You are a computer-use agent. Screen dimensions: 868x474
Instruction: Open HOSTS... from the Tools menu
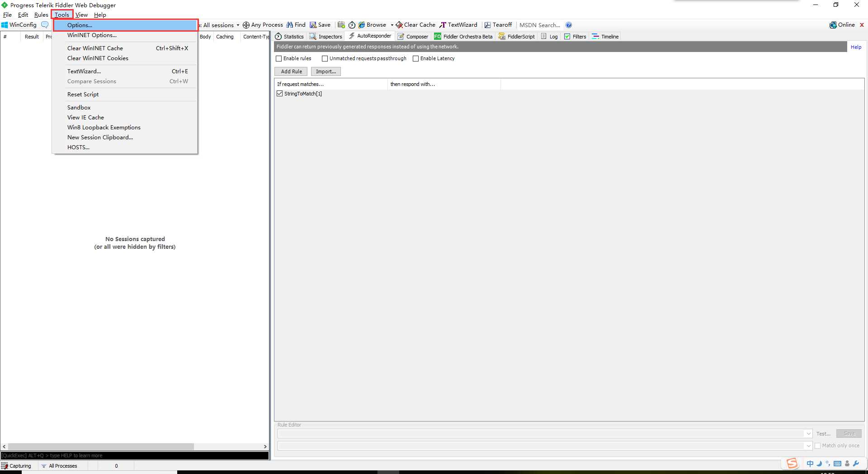125,147
